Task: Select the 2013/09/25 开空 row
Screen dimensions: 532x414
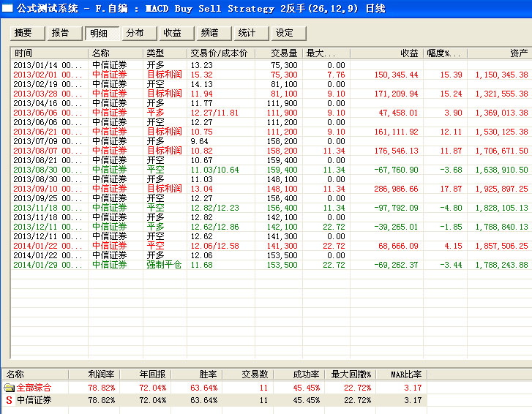Action: point(271,198)
